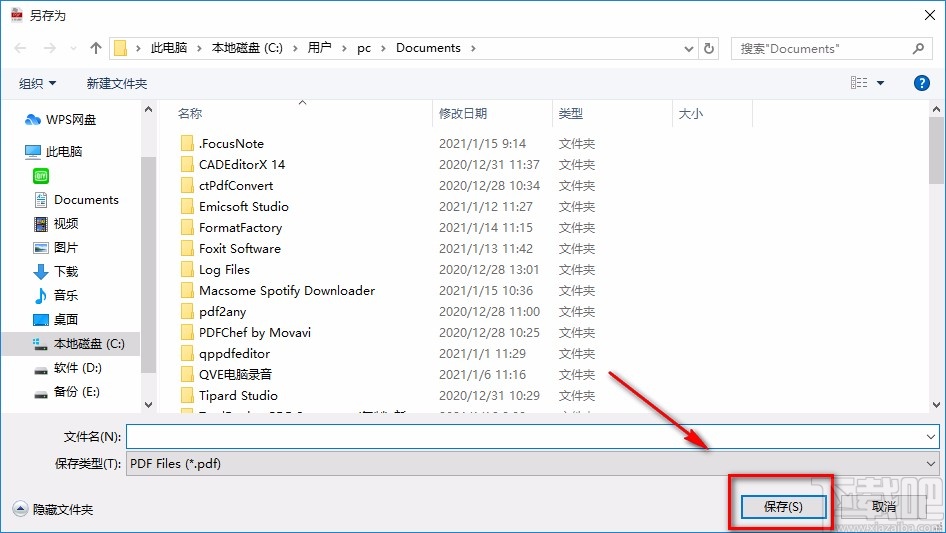Collapse folders with 隐藏文件夹

pos(53,509)
